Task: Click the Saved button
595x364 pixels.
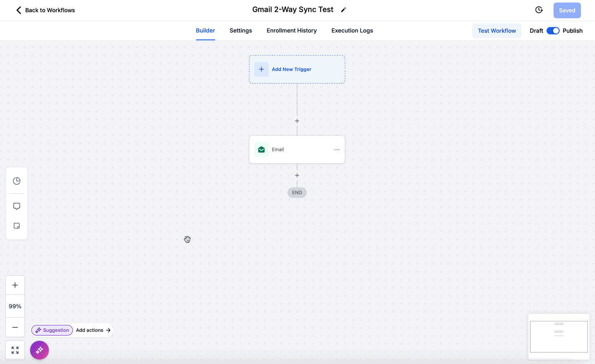Action: [567, 11]
